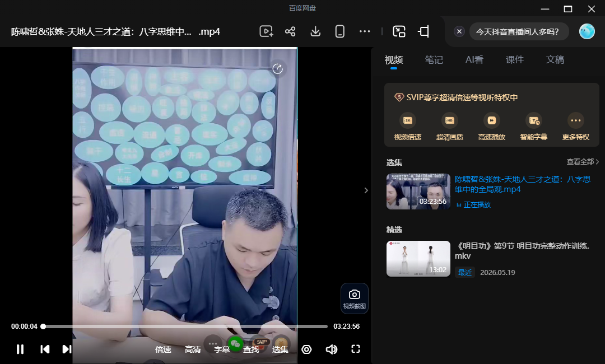Click the 选集 section heading
The image size is (605, 364).
(x=394, y=162)
